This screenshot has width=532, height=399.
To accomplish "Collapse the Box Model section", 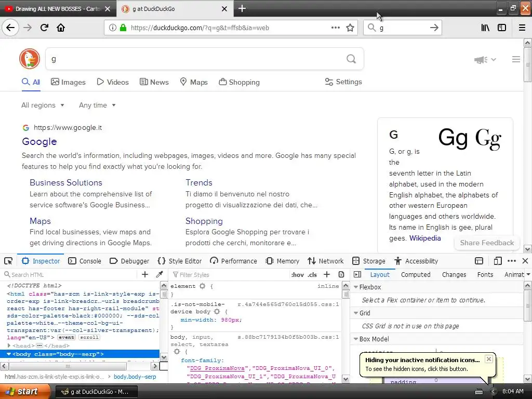I will pos(356,339).
